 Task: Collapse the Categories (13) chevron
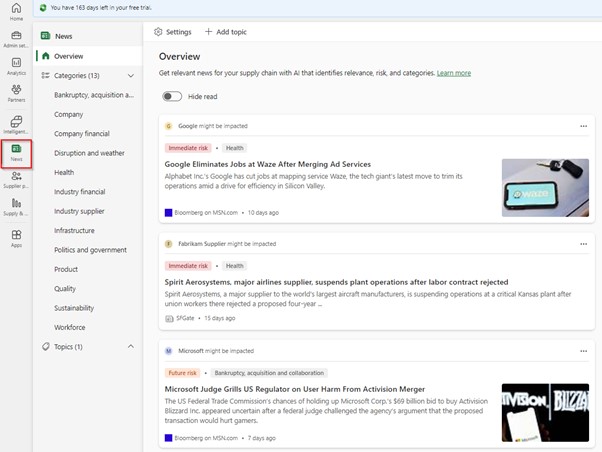tap(131, 76)
